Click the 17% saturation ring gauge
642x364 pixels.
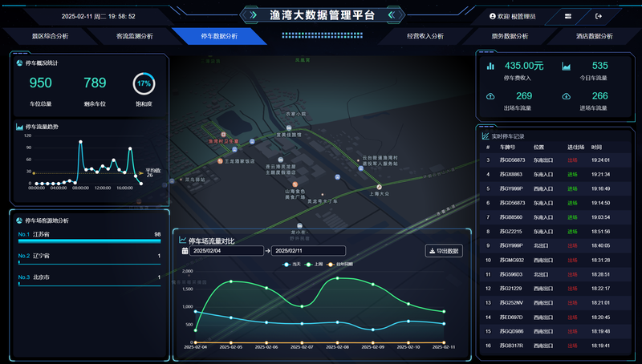[x=144, y=83]
